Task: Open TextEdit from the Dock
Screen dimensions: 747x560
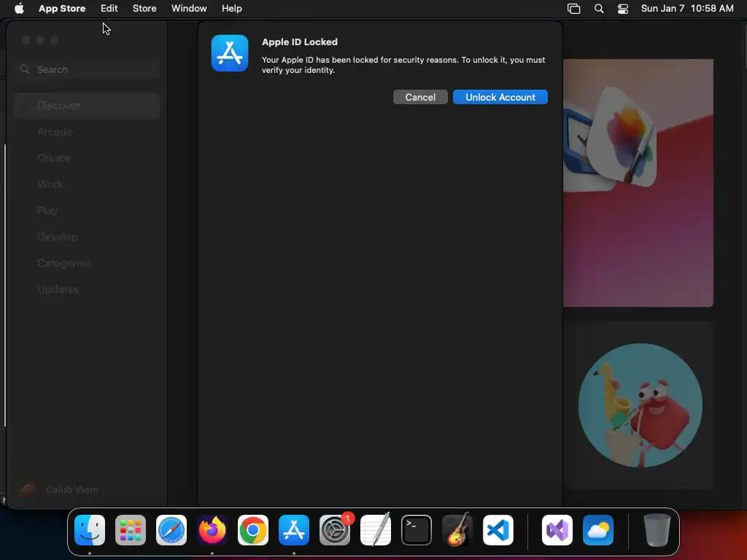Action: [x=376, y=530]
